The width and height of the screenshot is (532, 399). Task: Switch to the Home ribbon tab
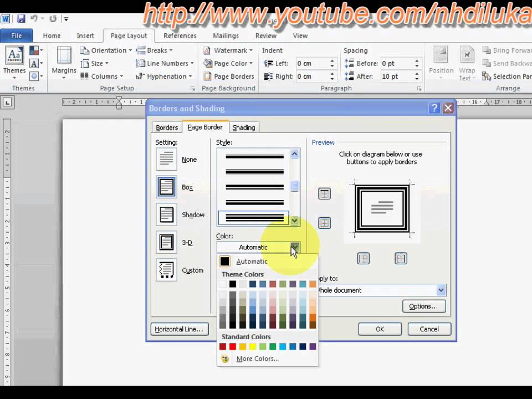[52, 35]
